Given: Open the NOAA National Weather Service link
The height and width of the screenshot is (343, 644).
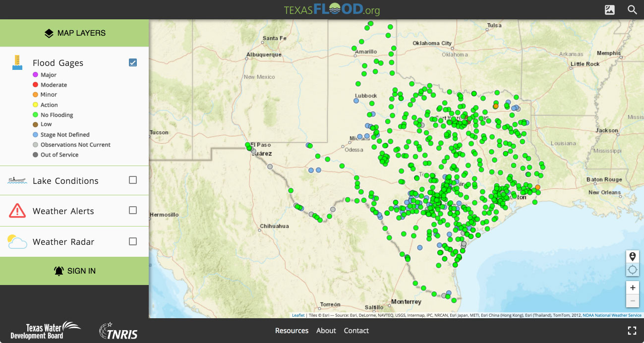Looking at the screenshot, I should click(612, 315).
